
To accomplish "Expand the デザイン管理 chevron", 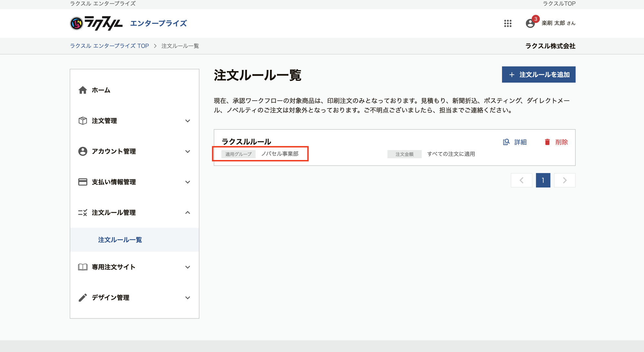I will [x=188, y=298].
